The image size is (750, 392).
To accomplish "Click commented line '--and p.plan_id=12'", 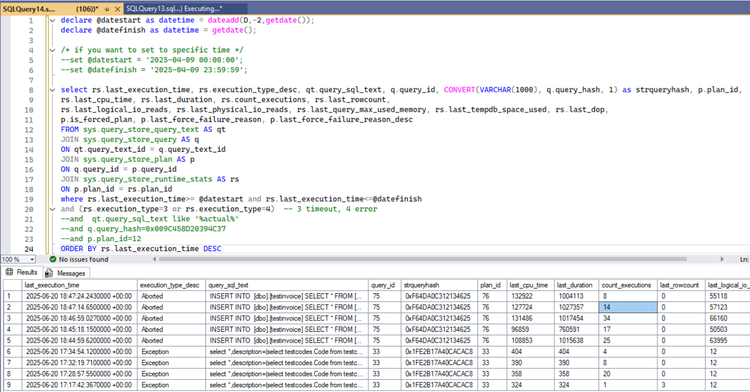I will 100,239.
